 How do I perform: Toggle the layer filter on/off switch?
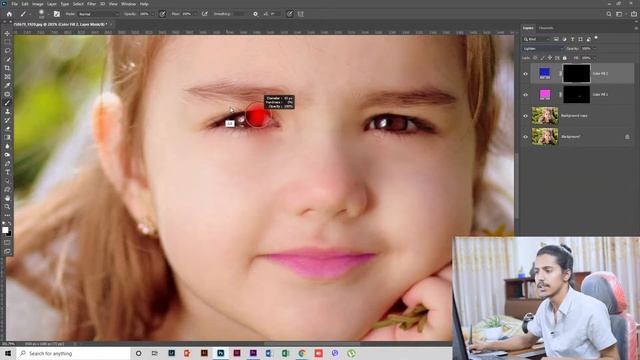point(596,38)
